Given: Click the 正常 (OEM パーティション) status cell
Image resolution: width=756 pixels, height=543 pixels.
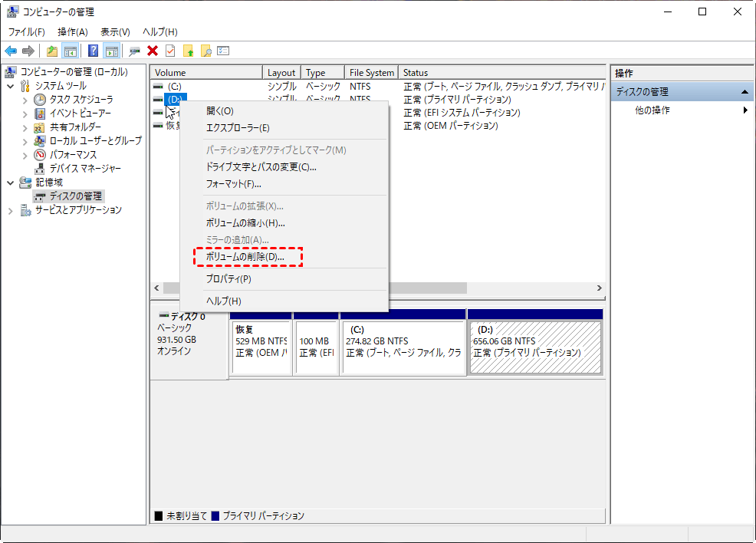Looking at the screenshot, I should coord(450,125).
